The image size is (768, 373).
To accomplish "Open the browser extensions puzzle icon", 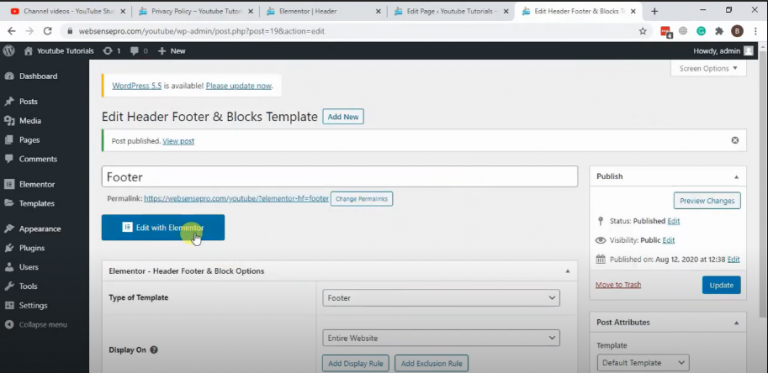I will click(719, 31).
